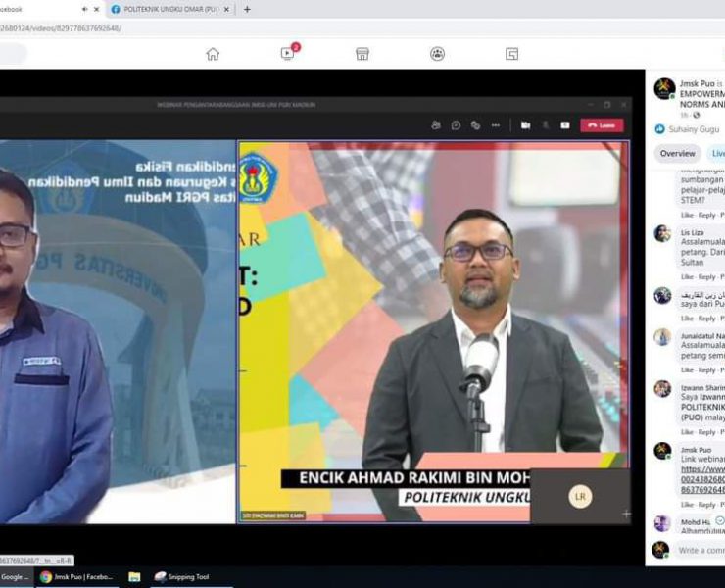
Task: Open the Facebook Gaming icon
Action: (x=511, y=54)
